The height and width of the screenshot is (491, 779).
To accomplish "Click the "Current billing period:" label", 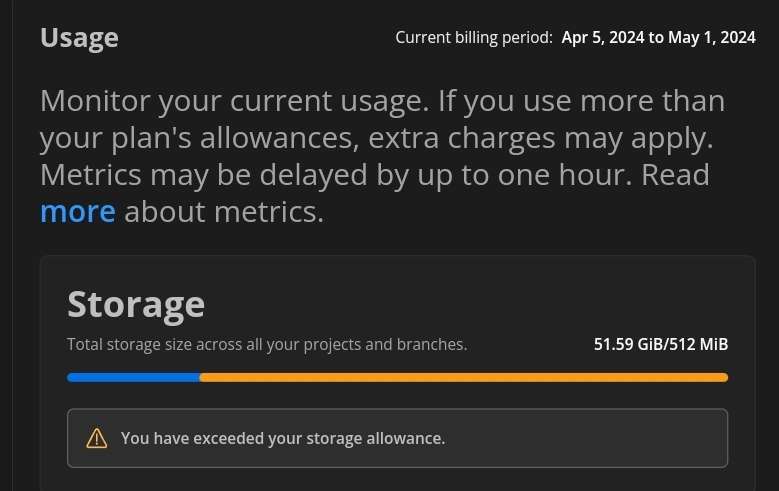I will tap(474, 38).
